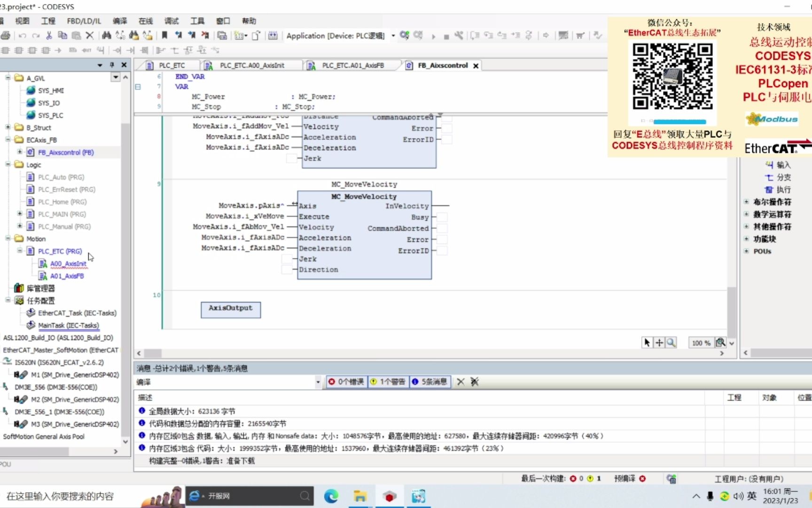Click the Print icon on the toolbar
This screenshot has height=508, width=812.
(x=6, y=35)
